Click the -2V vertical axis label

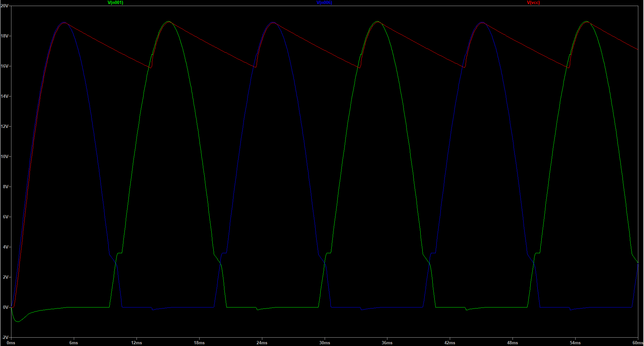click(5, 337)
